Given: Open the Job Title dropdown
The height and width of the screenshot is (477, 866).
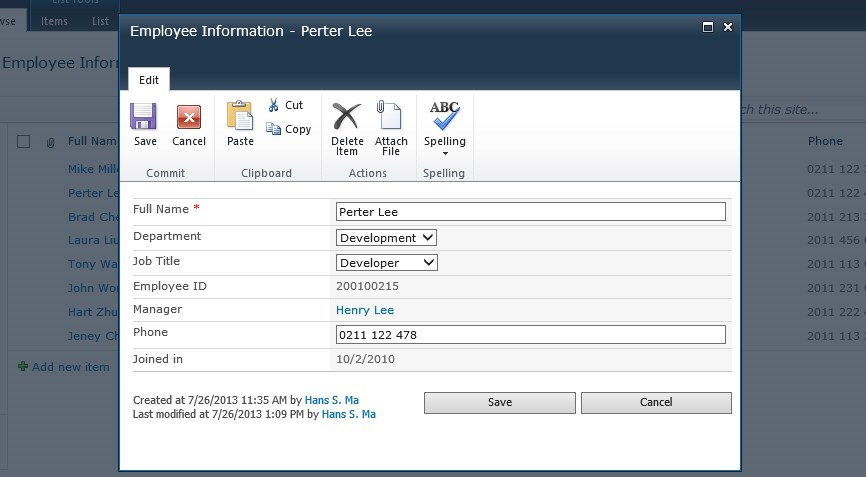Looking at the screenshot, I should point(387,262).
